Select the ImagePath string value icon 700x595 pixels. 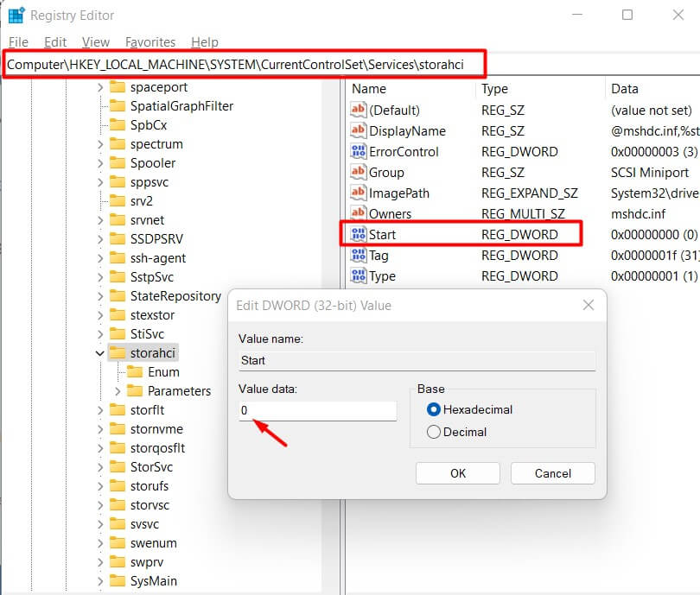click(358, 193)
